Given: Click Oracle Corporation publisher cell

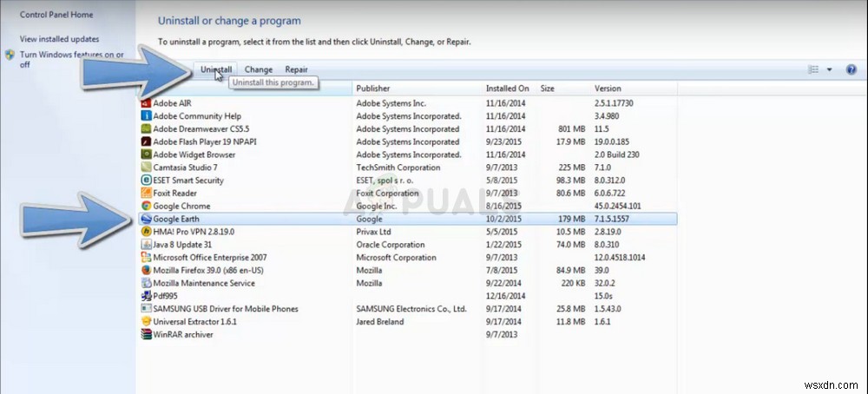Looking at the screenshot, I should 391,244.
